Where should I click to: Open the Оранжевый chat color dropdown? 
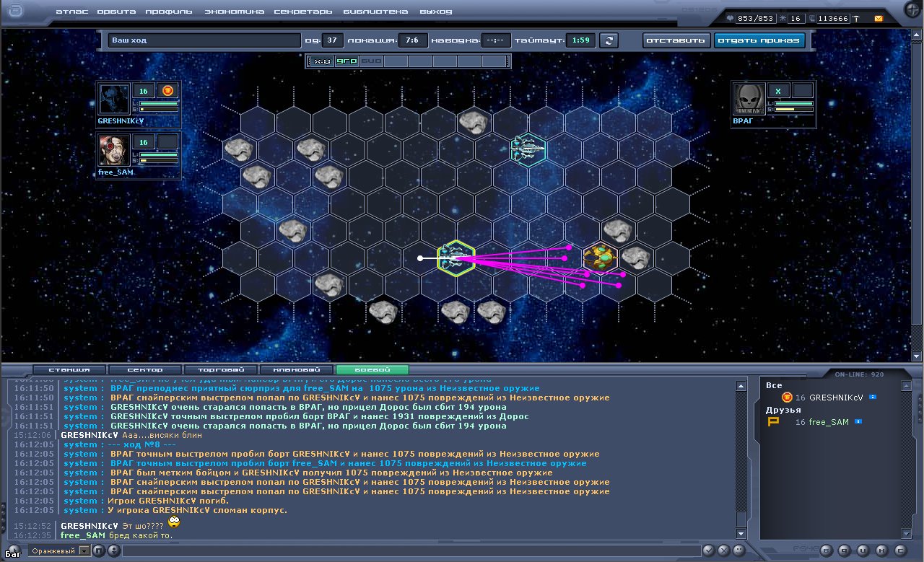pyautogui.click(x=84, y=551)
